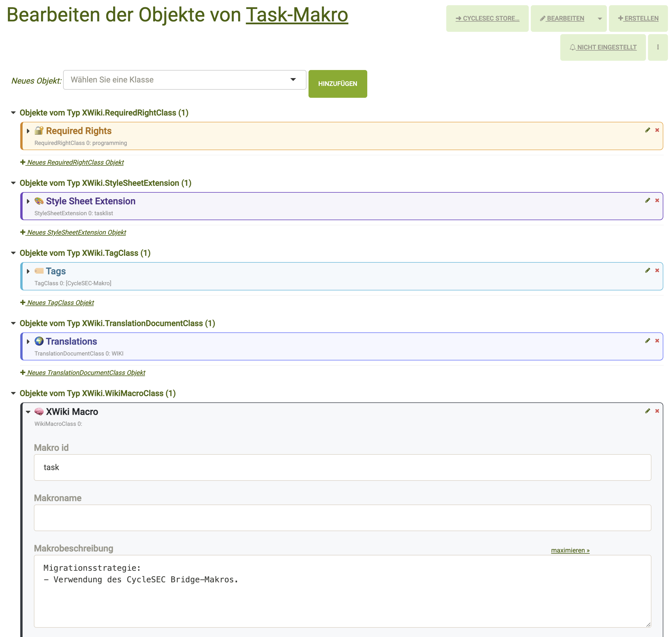Click pencil edit icon on Style Sheet Extension

[x=647, y=200]
